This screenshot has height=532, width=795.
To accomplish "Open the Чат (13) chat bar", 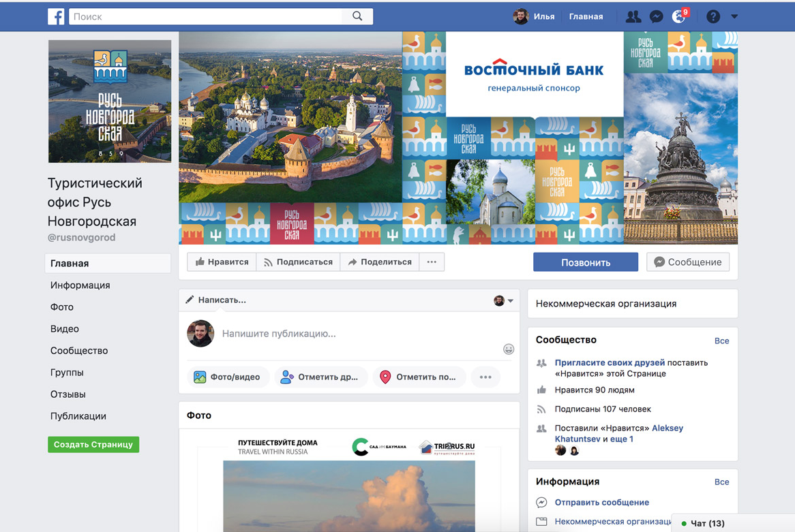I will click(733, 523).
